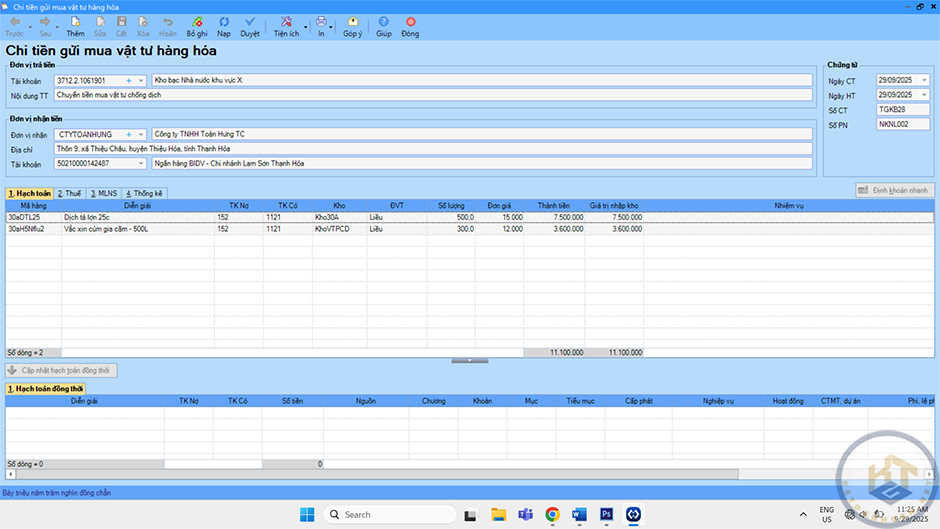Image resolution: width=940 pixels, height=529 pixels.
Task: Open Google Chrome from the taskbar
Action: (552, 514)
